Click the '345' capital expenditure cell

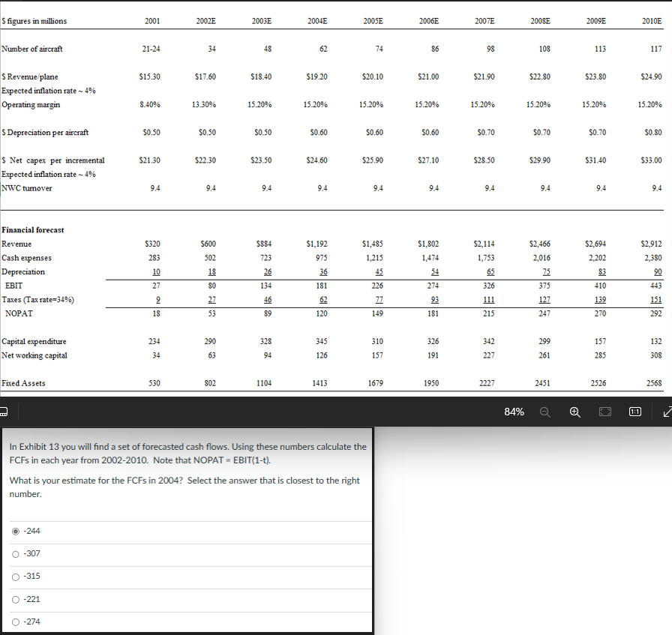pyautogui.click(x=322, y=342)
